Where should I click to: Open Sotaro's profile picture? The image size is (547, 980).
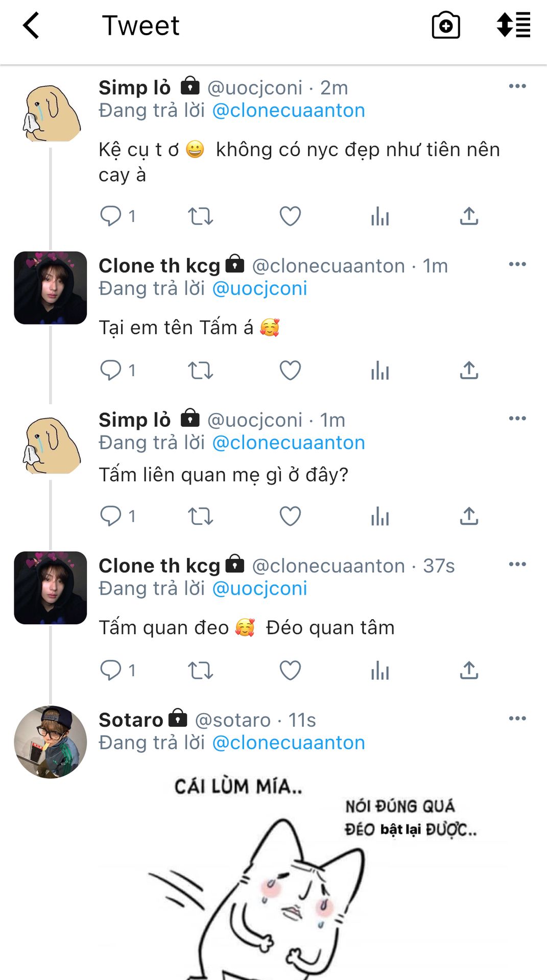(x=50, y=742)
